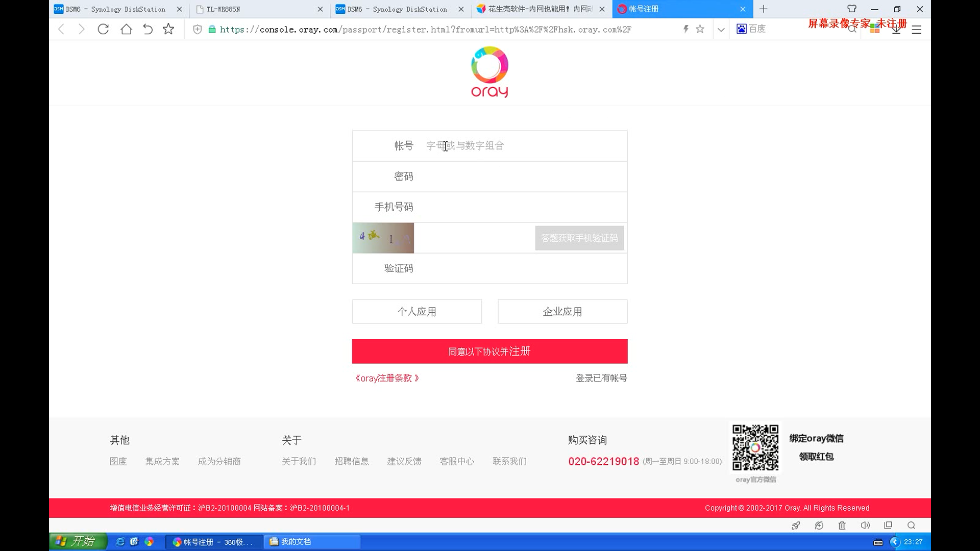The width and height of the screenshot is (980, 551).
Task: Click the captcha answer input box
Action: [474, 238]
